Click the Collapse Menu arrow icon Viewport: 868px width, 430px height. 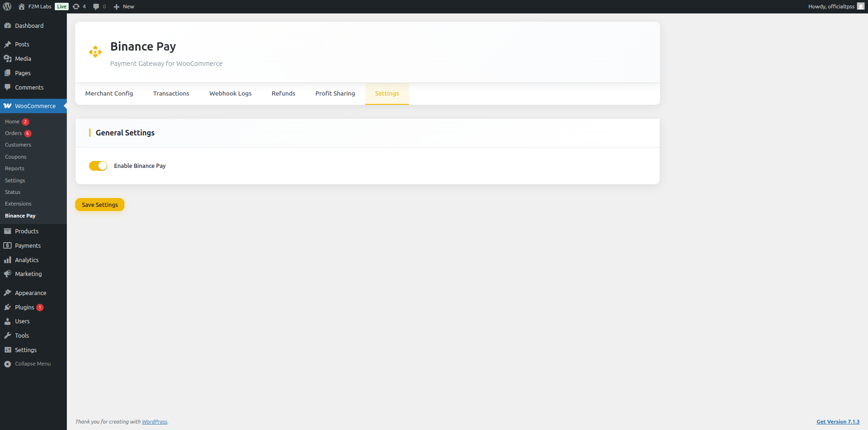(x=7, y=364)
